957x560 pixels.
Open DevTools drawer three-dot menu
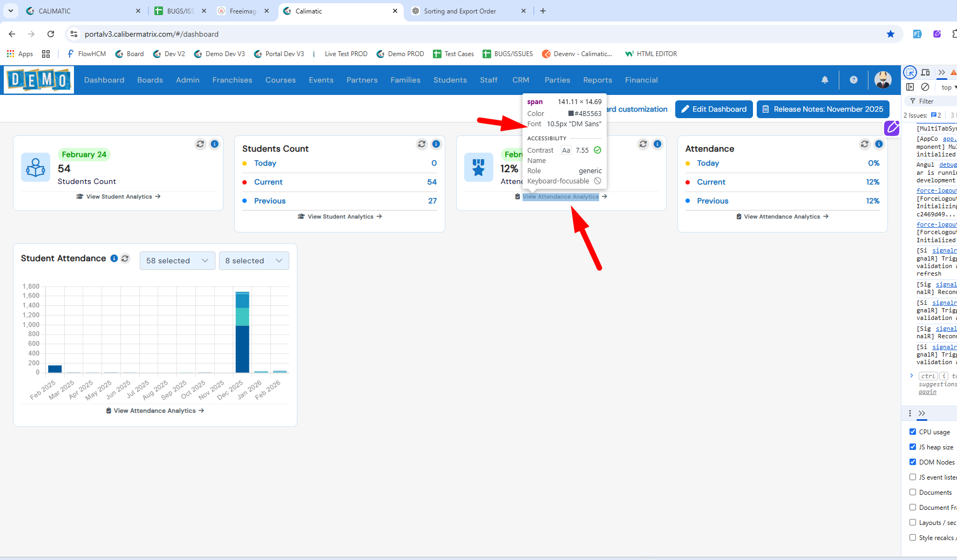(x=910, y=413)
